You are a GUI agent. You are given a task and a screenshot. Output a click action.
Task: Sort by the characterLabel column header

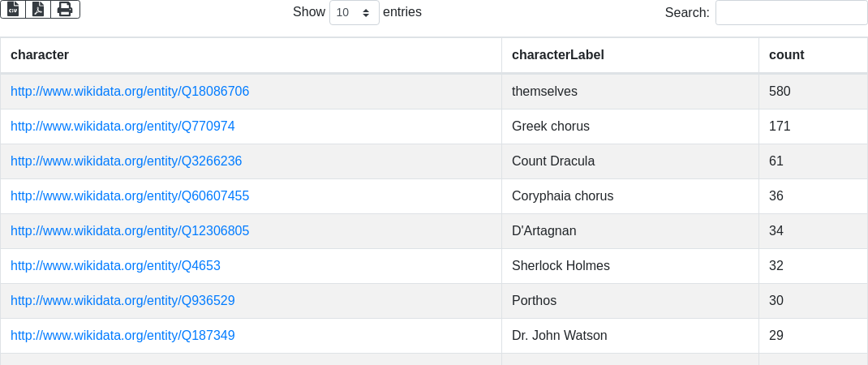coord(558,55)
